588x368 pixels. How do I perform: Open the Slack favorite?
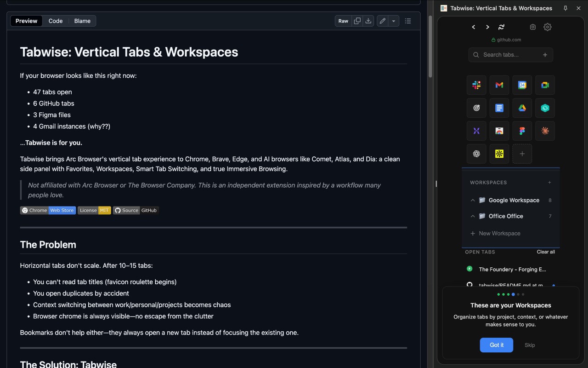(x=476, y=85)
